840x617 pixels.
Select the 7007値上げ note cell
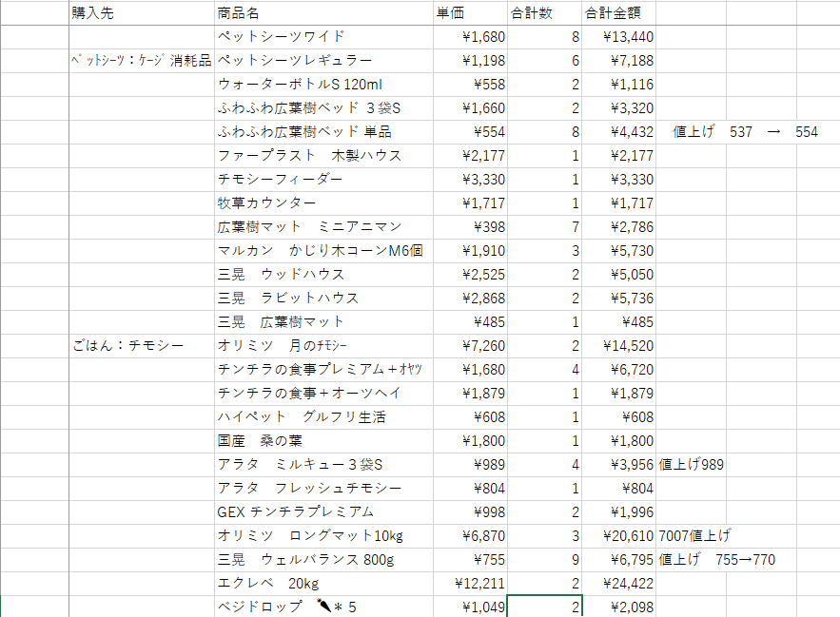tap(690, 535)
